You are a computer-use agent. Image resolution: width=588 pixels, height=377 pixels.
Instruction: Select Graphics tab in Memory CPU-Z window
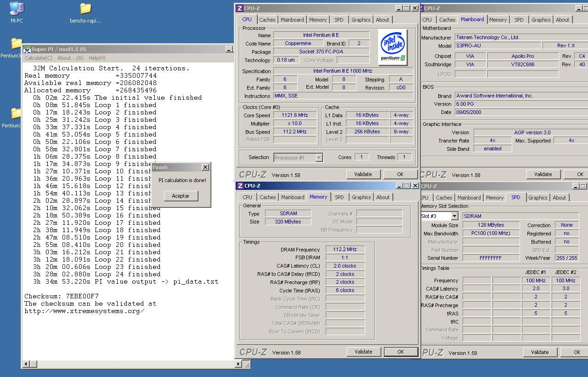(x=361, y=197)
